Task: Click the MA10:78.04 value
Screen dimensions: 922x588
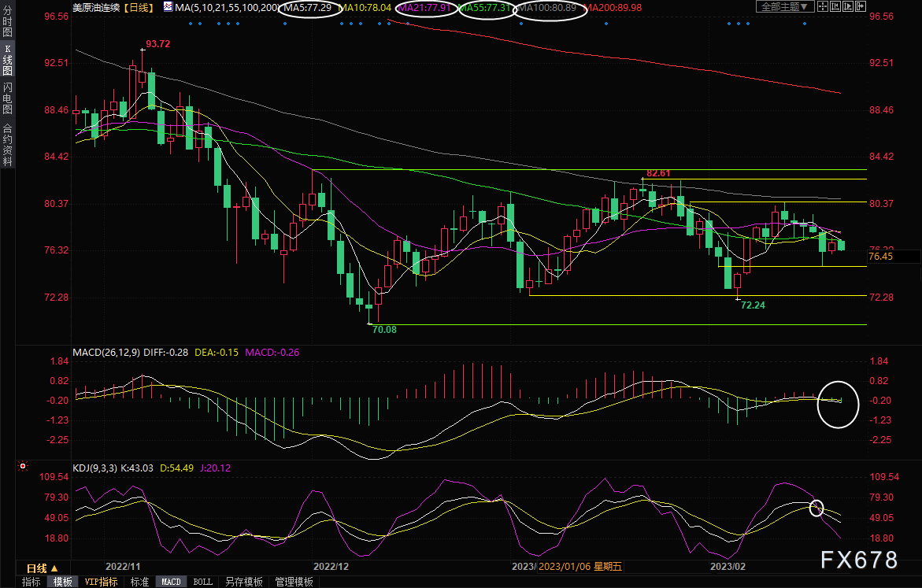Action: click(x=365, y=8)
